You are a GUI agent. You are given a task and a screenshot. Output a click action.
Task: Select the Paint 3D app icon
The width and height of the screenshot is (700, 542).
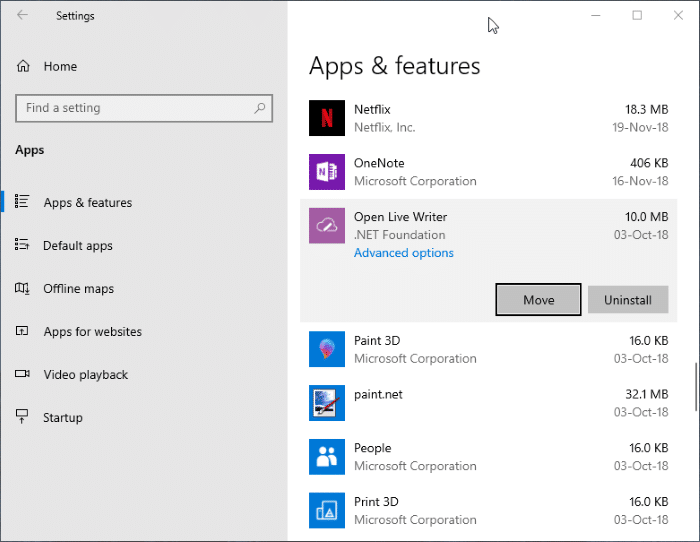coord(327,349)
